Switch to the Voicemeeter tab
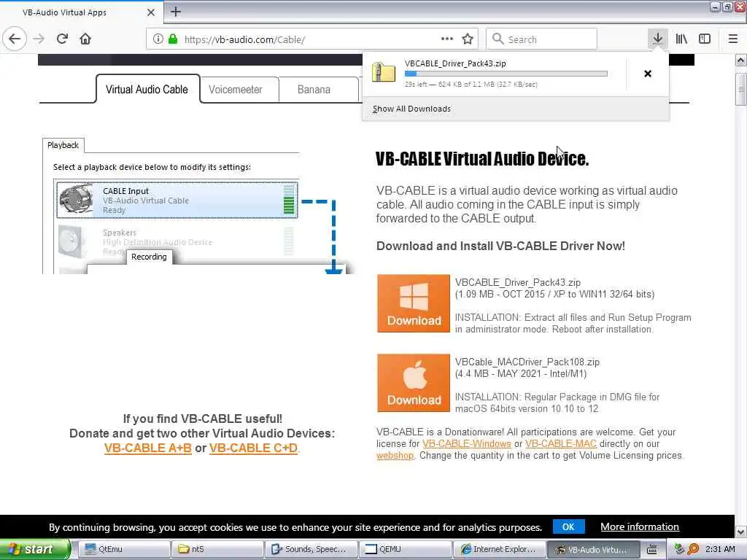This screenshot has width=747, height=560. pos(236,90)
